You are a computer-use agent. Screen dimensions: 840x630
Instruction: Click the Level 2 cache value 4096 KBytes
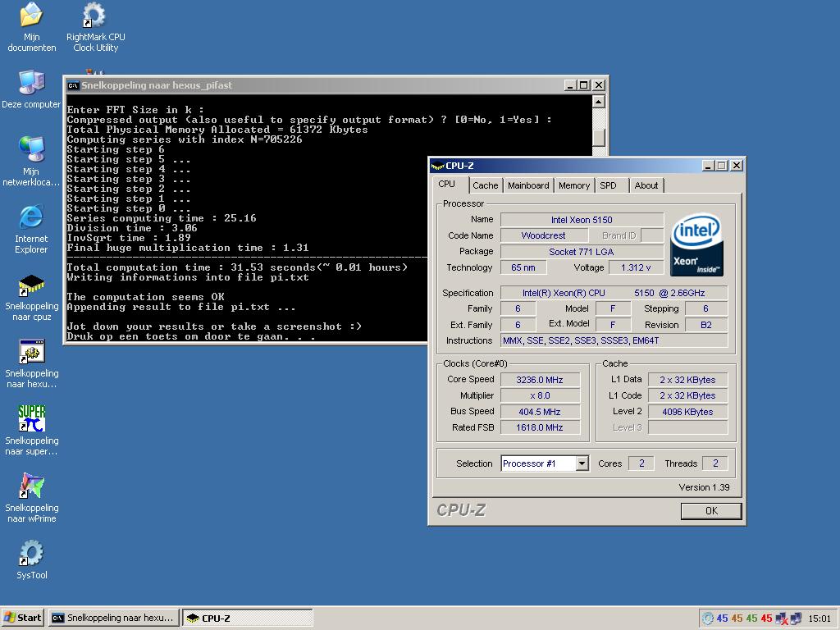click(688, 412)
